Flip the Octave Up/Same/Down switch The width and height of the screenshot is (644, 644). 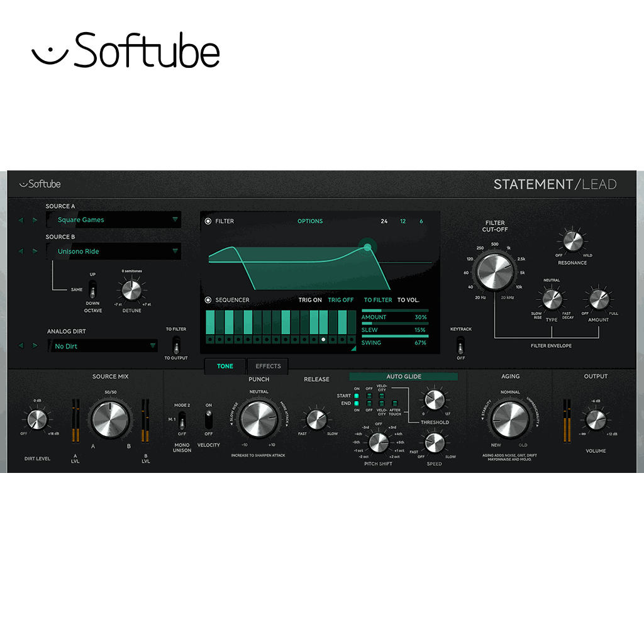point(93,289)
